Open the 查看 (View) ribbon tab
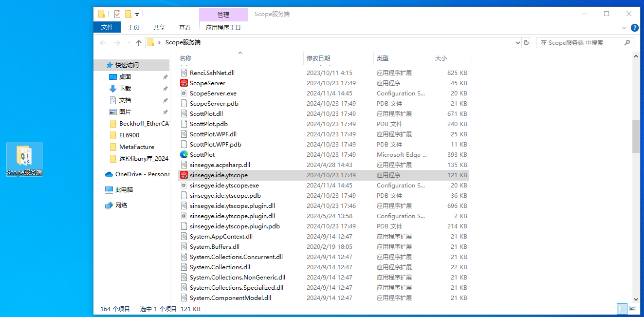This screenshot has height=317, width=644. pyautogui.click(x=185, y=28)
